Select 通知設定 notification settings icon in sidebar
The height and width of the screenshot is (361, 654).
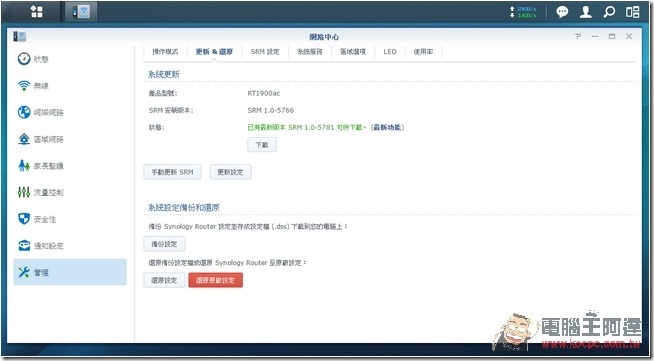[24, 246]
